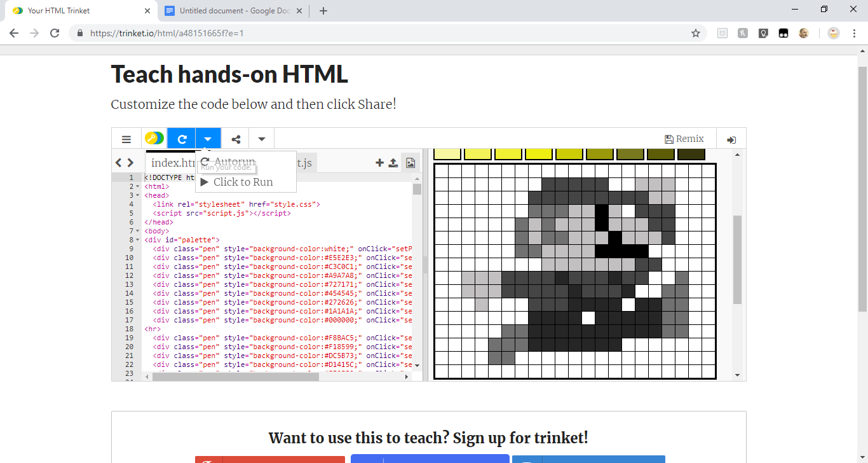The image size is (868, 463).
Task: Click the lightbulb extension icon
Action: pyautogui.click(x=763, y=33)
